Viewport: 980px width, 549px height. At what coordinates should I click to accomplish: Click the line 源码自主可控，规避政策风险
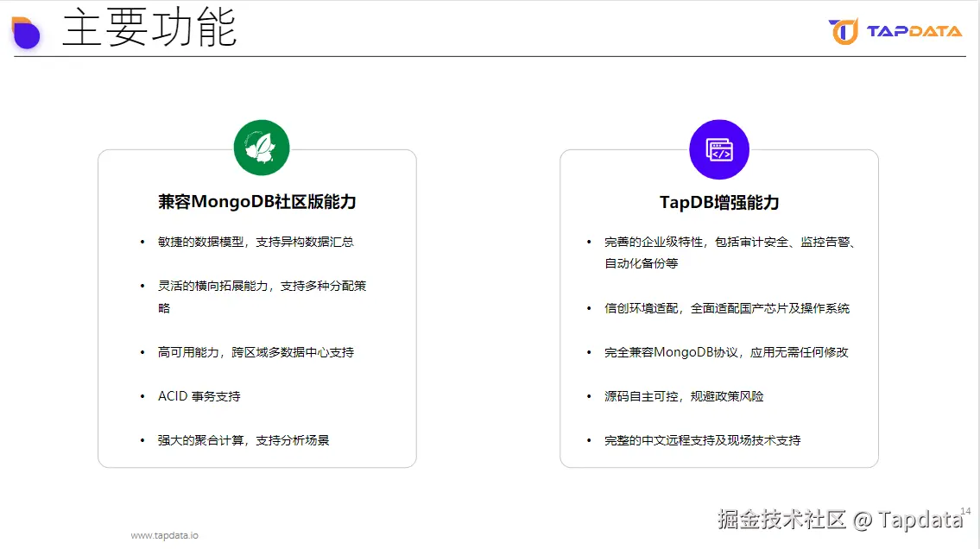(684, 396)
